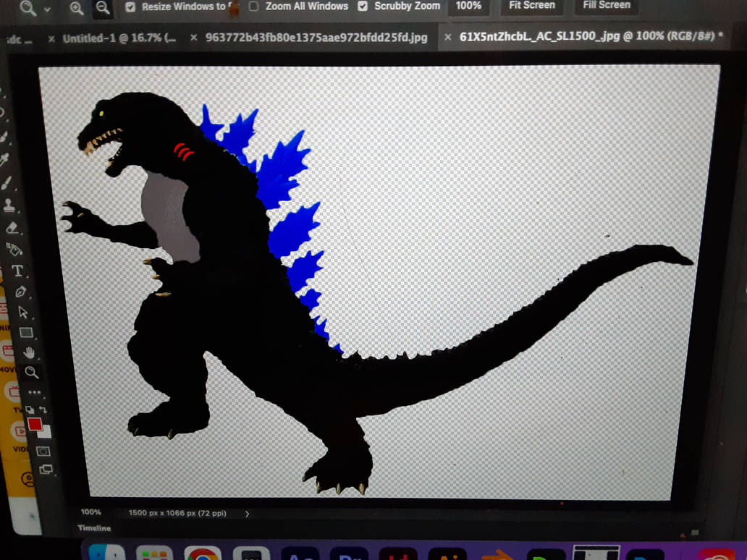Click the 100% zoom button
747x560 pixels.
pos(468,6)
